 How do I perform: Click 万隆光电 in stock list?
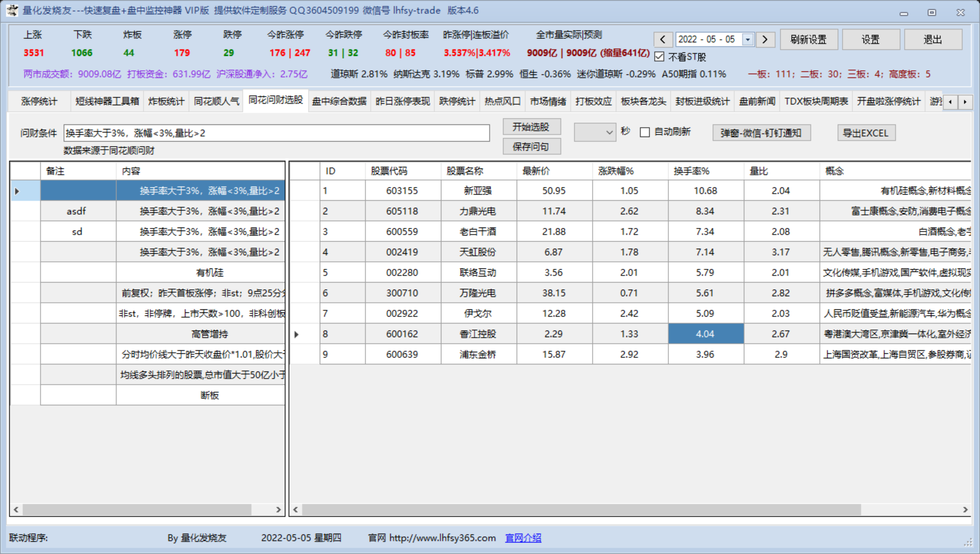pyautogui.click(x=478, y=293)
